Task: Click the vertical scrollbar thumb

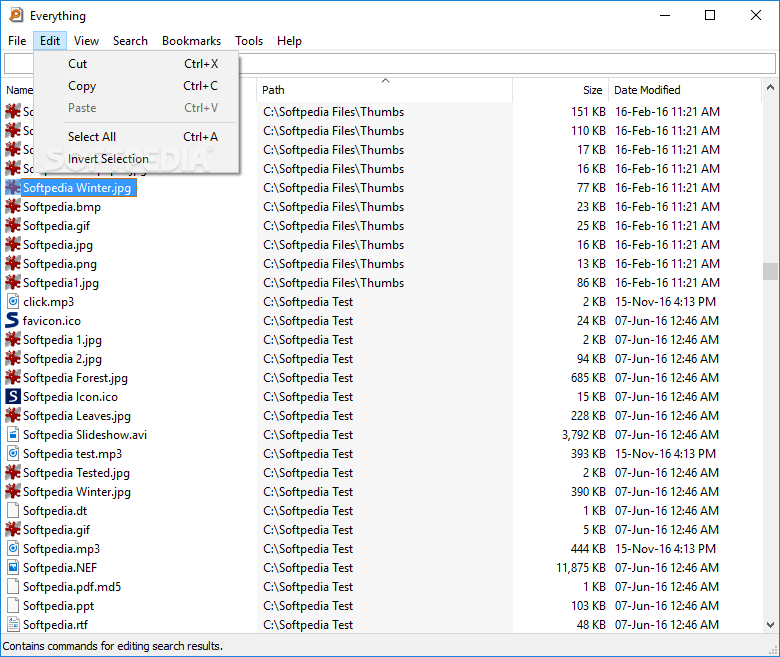Action: click(x=770, y=272)
